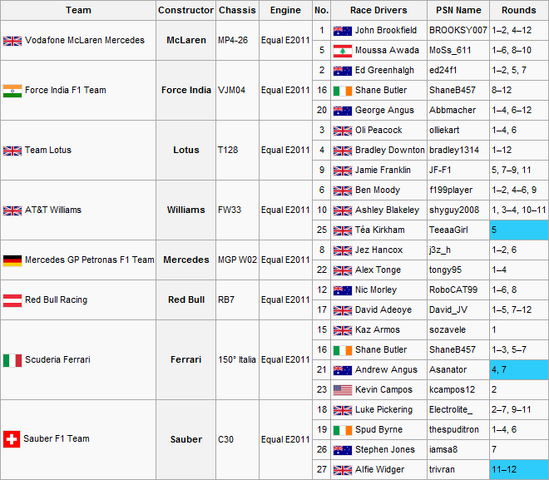The width and height of the screenshot is (549, 480).
Task: Click the Race Drivers column header
Action: pos(378,10)
